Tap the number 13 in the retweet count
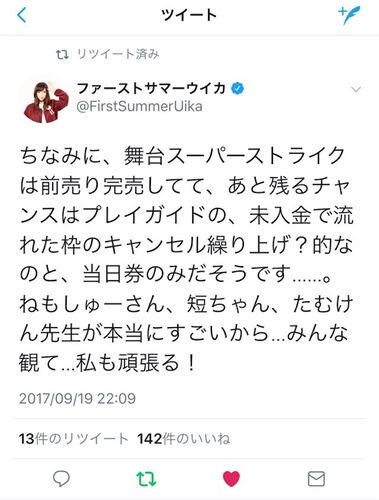 point(27,439)
